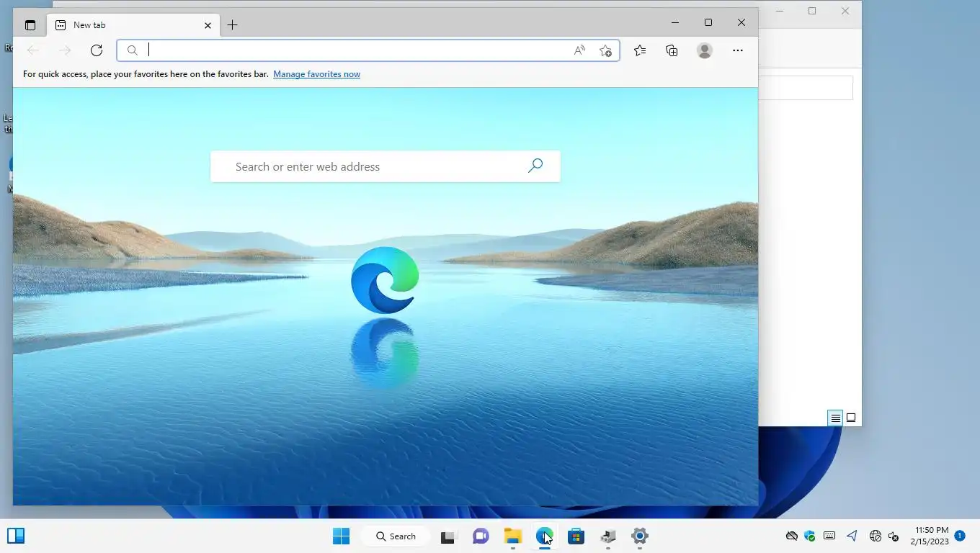Screen dimensions: 980x553
Task: Open the profile avatar icon
Action: tap(705, 50)
